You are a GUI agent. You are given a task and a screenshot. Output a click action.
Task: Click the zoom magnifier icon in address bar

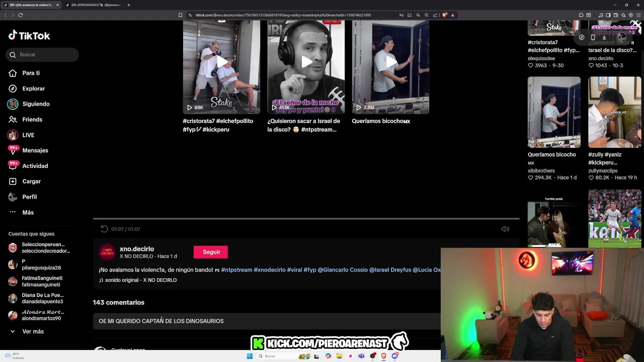[427, 15]
